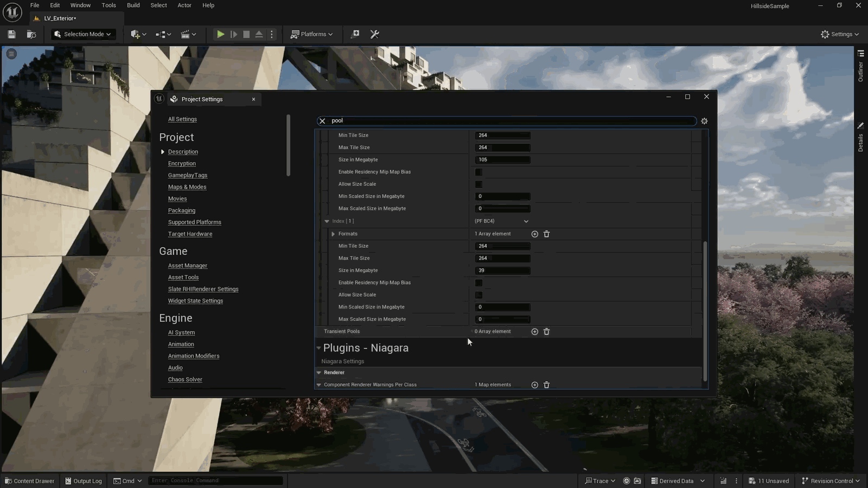Add Component Renderer Warnings map element
This screenshot has height=488, width=868.
click(x=534, y=385)
